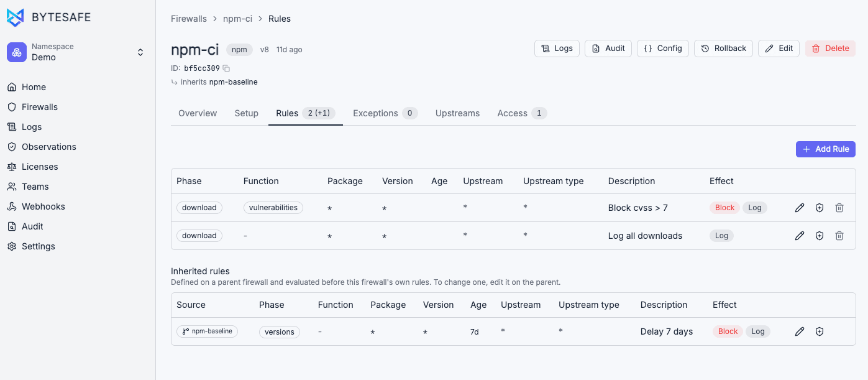Edit the Log all downloads rule
The height and width of the screenshot is (380, 868).
(x=800, y=236)
